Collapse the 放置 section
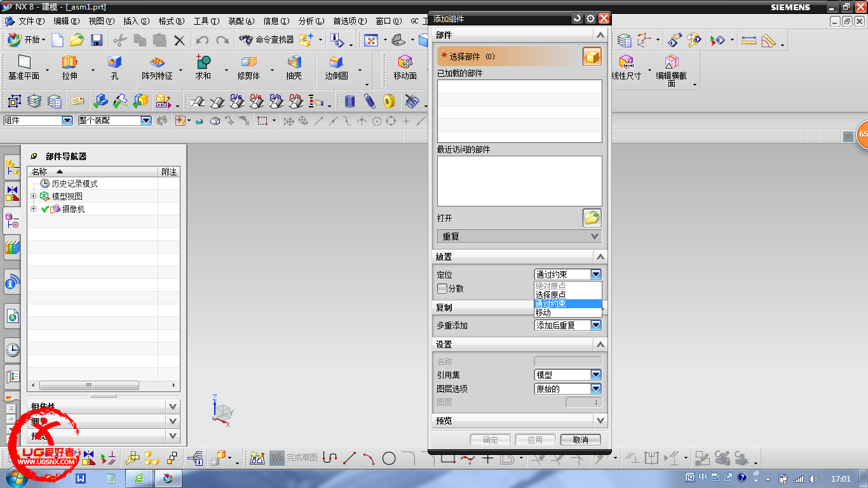Image resolution: width=868 pixels, height=488 pixels. click(600, 257)
